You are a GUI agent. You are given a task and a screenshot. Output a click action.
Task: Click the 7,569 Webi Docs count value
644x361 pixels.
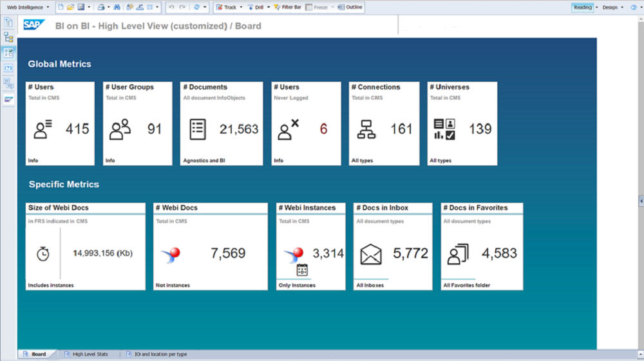pyautogui.click(x=228, y=253)
